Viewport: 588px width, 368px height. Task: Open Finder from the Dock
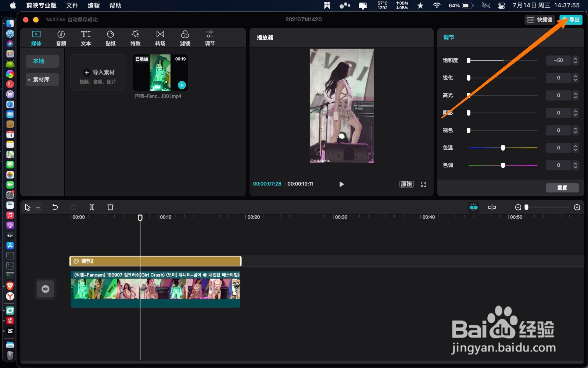click(x=10, y=24)
